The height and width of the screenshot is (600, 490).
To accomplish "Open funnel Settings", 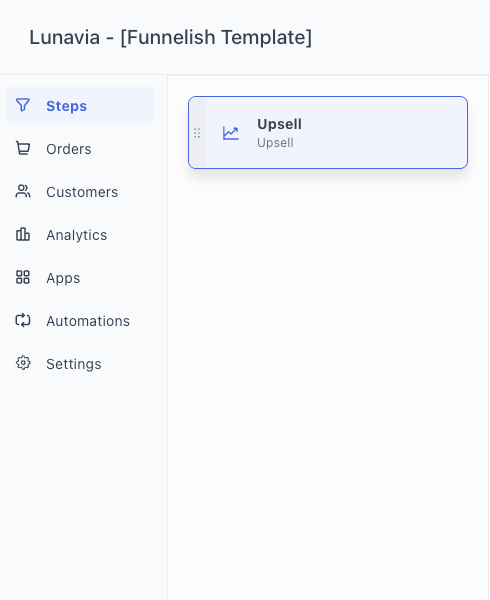I will click(80, 364).
